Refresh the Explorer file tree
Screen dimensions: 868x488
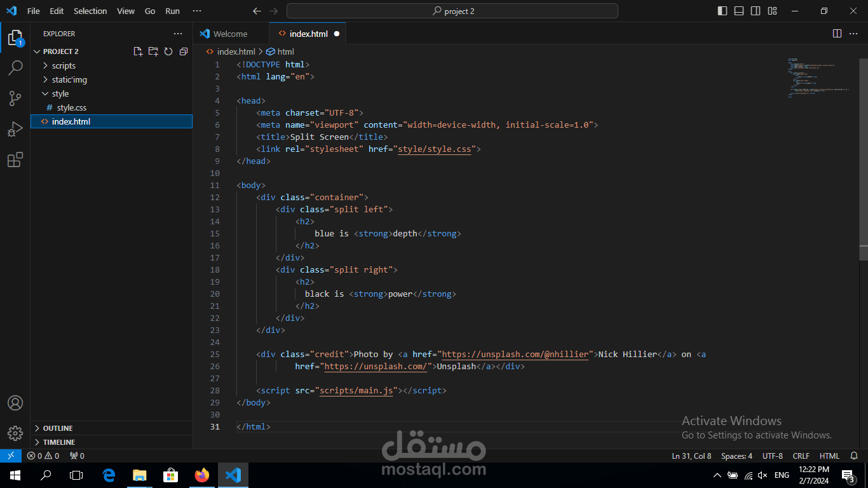click(168, 51)
